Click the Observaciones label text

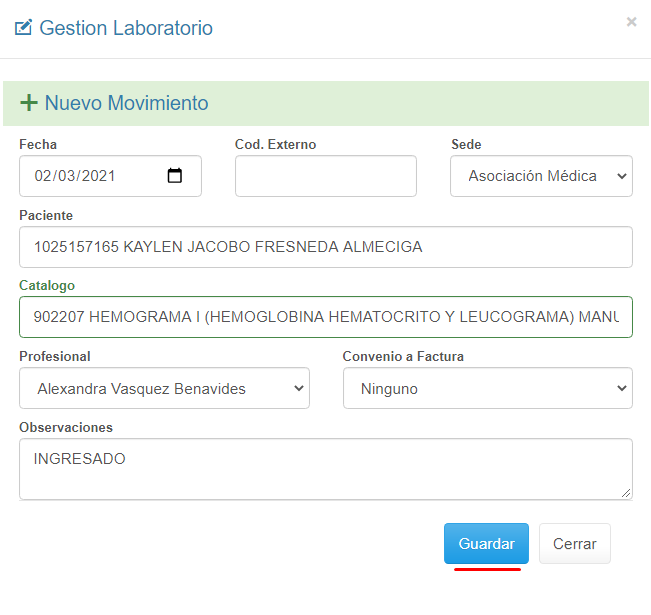pos(66,427)
